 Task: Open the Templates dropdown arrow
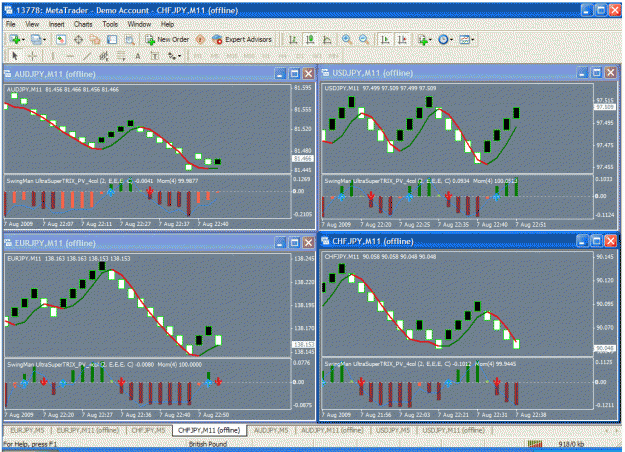point(473,39)
